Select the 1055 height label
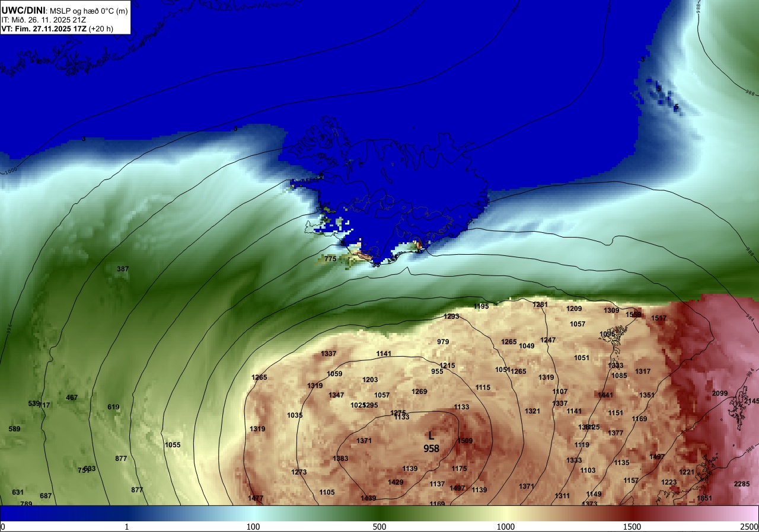The image size is (759, 532). (x=173, y=445)
